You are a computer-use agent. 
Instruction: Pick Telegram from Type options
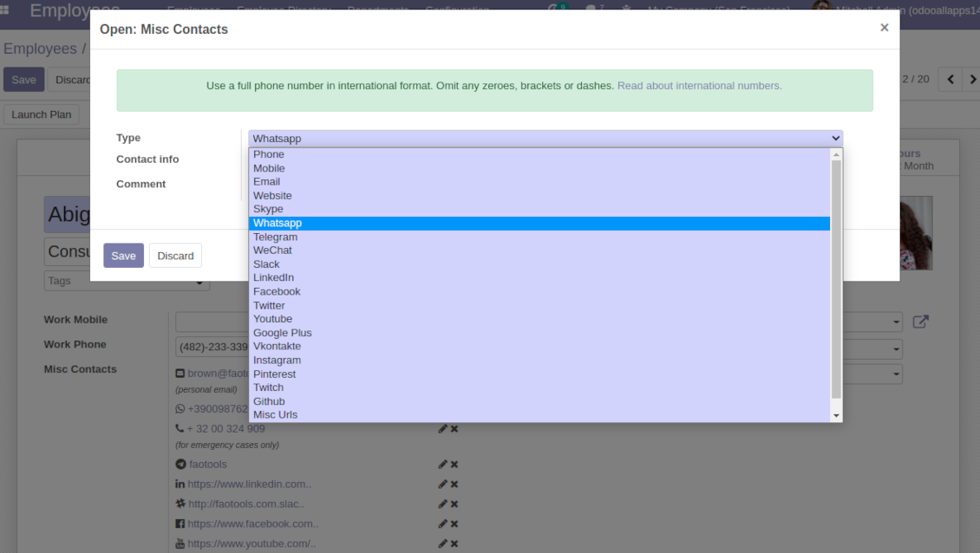539,237
